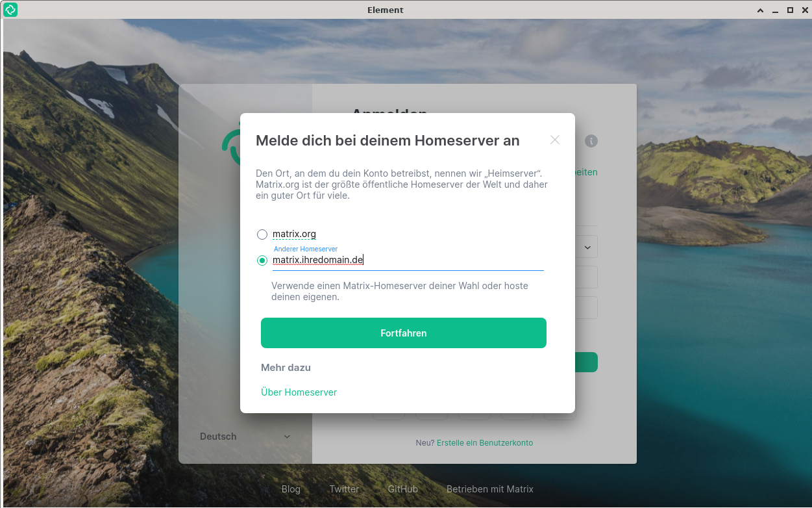Select the matrix.org radio button
812x508 pixels.
pyautogui.click(x=262, y=235)
